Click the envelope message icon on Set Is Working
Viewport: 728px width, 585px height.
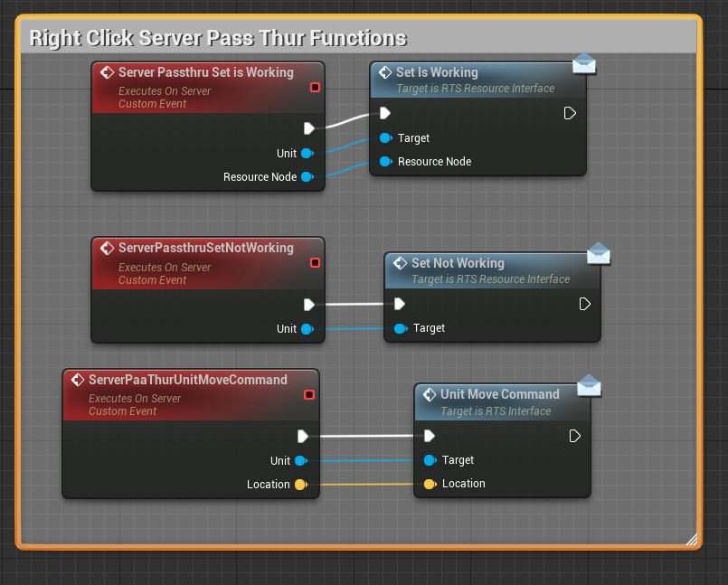pos(583,63)
